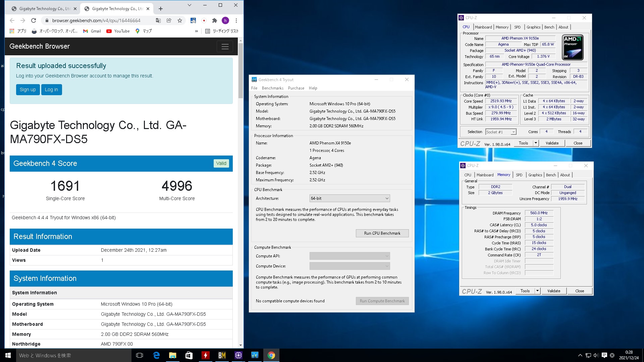This screenshot has height=362, width=644.
Task: Click the network icon in system tray
Action: 588,355
